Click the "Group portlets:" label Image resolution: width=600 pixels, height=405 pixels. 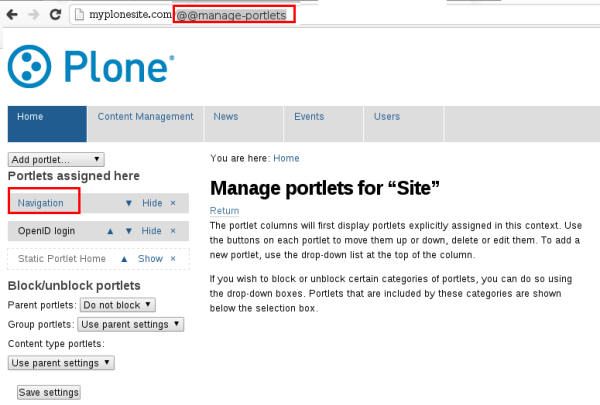coord(41,324)
